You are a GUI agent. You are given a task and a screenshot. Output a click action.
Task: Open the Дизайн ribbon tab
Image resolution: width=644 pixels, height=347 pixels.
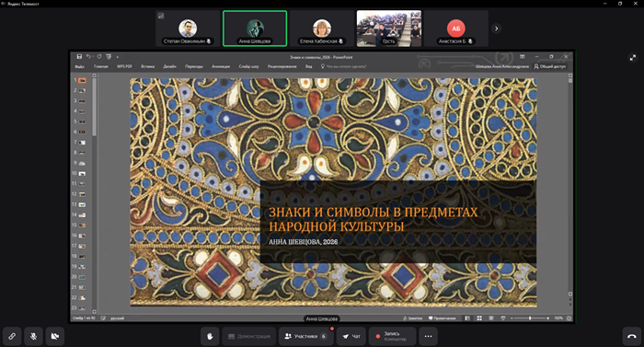(169, 66)
